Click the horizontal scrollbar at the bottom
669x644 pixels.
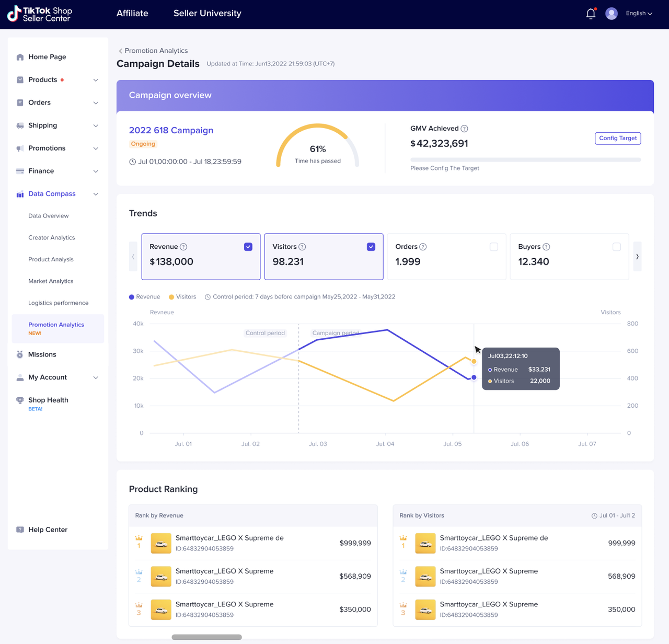(207, 637)
